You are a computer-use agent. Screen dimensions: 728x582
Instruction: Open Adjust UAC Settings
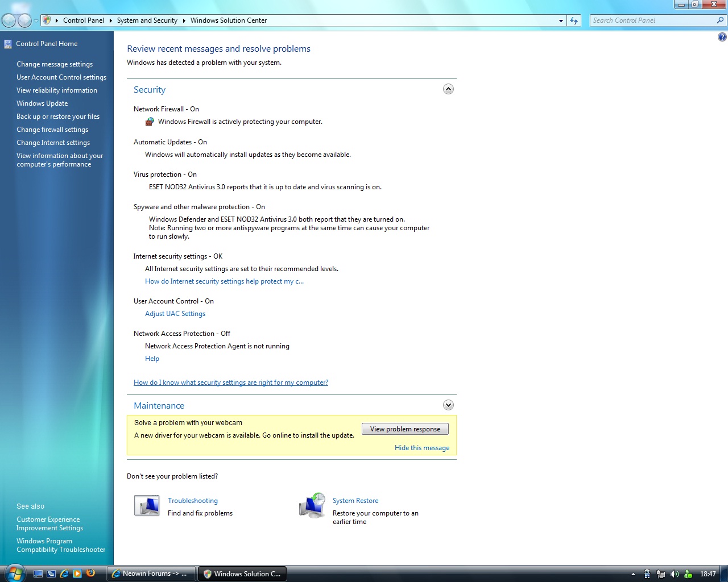175,313
